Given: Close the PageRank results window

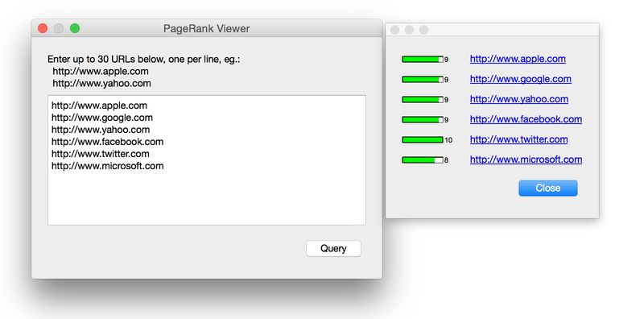Looking at the screenshot, I should point(548,188).
